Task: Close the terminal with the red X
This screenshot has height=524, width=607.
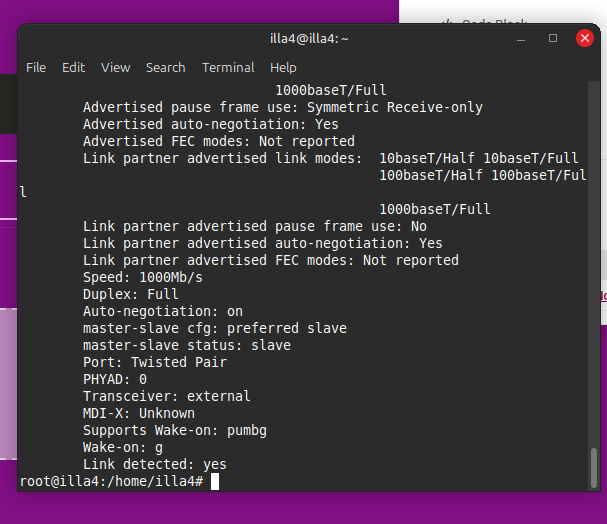Action: pos(585,38)
